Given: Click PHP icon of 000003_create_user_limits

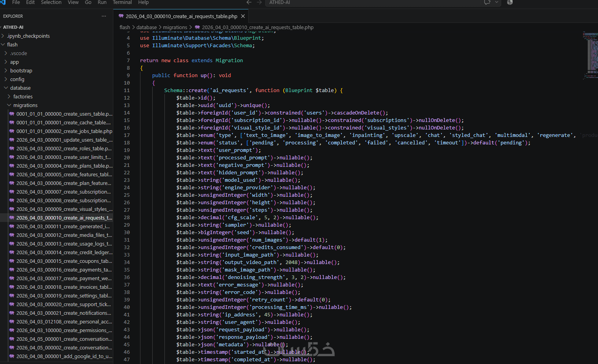Looking at the screenshot, I should pyautogui.click(x=12, y=157).
